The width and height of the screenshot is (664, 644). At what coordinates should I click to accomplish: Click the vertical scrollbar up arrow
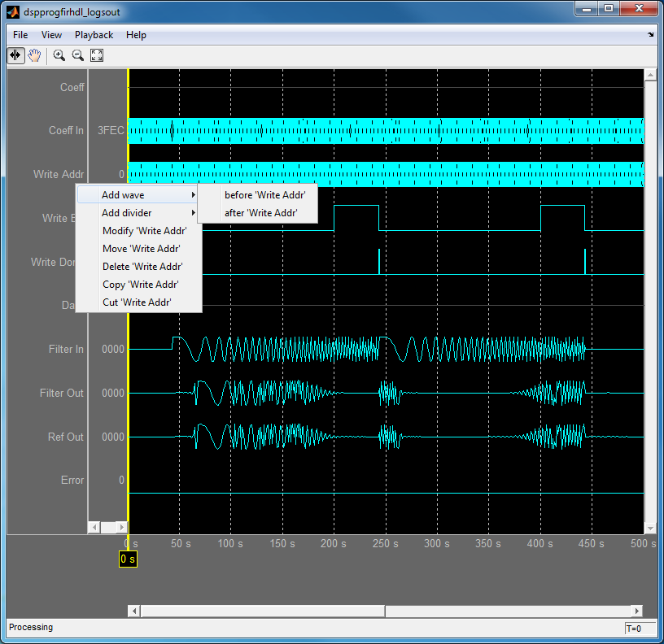tap(649, 75)
